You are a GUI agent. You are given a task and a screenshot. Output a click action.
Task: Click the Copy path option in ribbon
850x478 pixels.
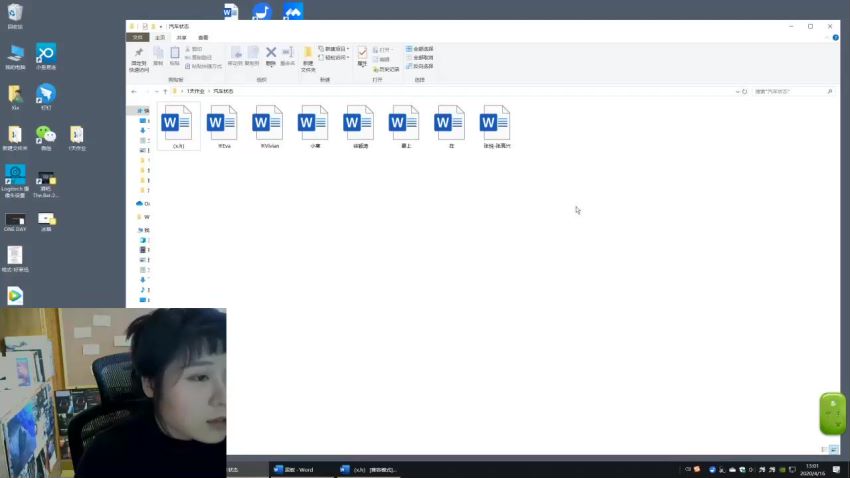coord(198,57)
